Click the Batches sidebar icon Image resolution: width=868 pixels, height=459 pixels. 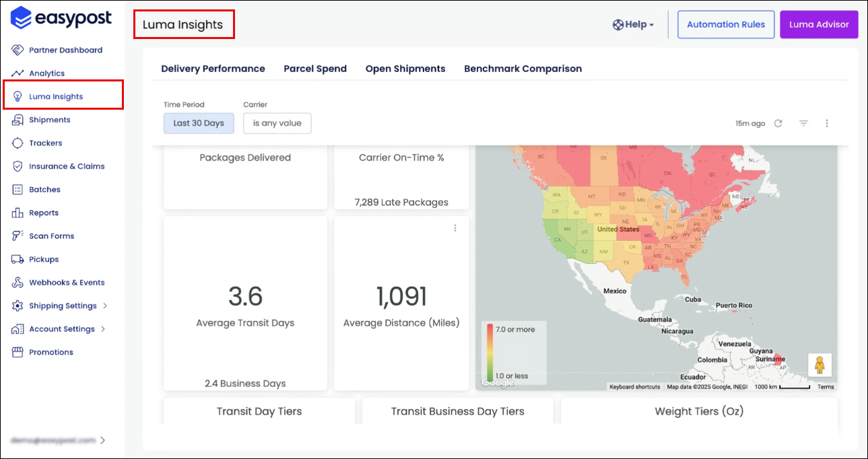tap(18, 190)
